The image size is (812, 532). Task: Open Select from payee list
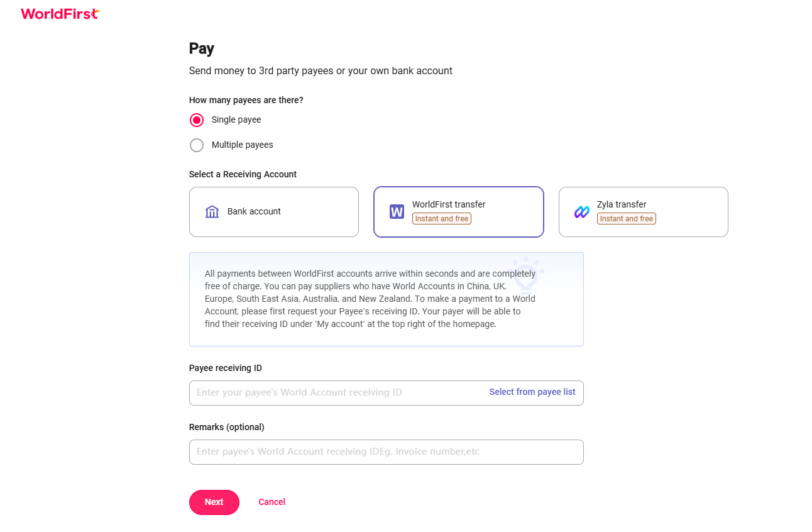[532, 392]
